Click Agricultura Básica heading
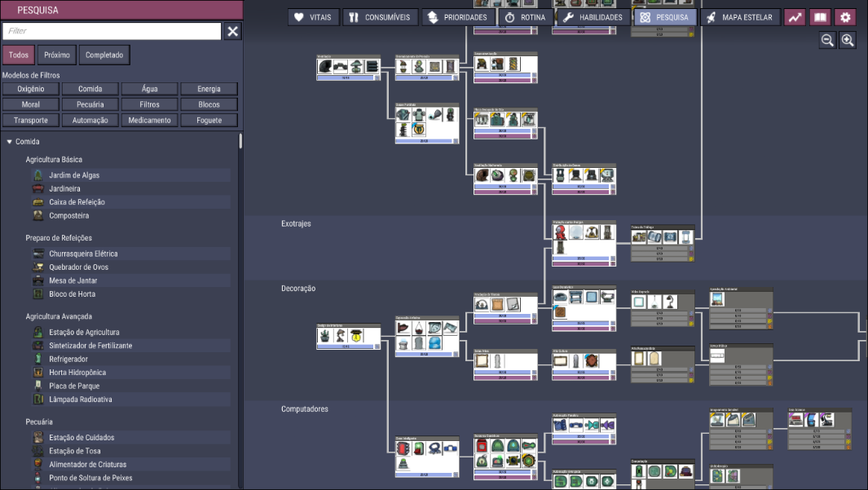The height and width of the screenshot is (490, 868). (54, 160)
